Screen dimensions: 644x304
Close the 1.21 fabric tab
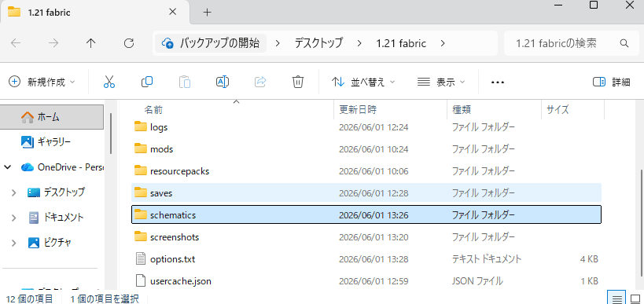172,12
